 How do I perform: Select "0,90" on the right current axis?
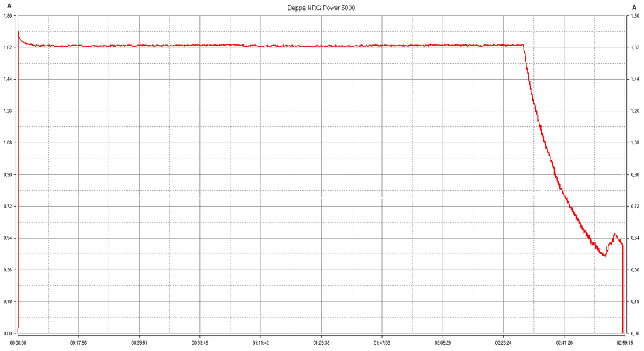click(635, 174)
